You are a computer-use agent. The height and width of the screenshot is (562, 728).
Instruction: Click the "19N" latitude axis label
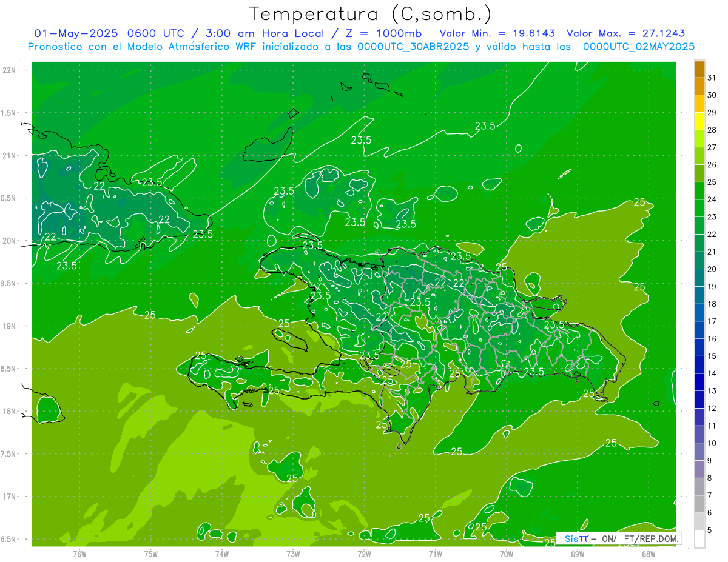(9, 326)
